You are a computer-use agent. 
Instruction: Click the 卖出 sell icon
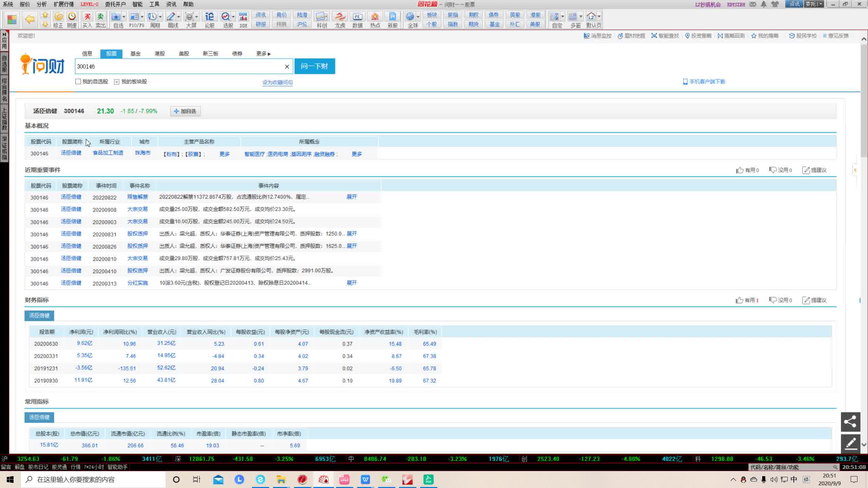click(100, 20)
